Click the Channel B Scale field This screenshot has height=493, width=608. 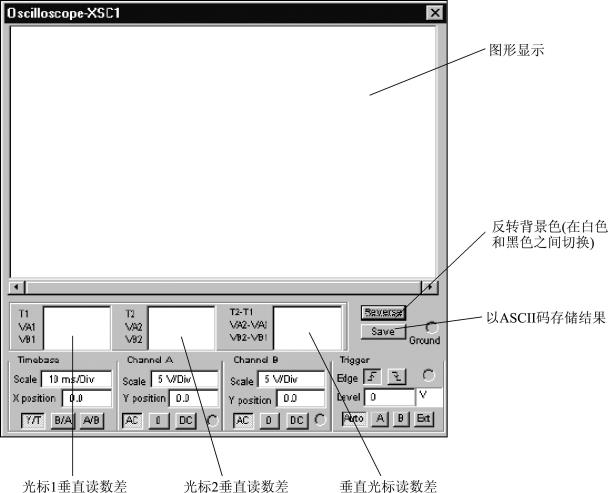tap(292, 379)
